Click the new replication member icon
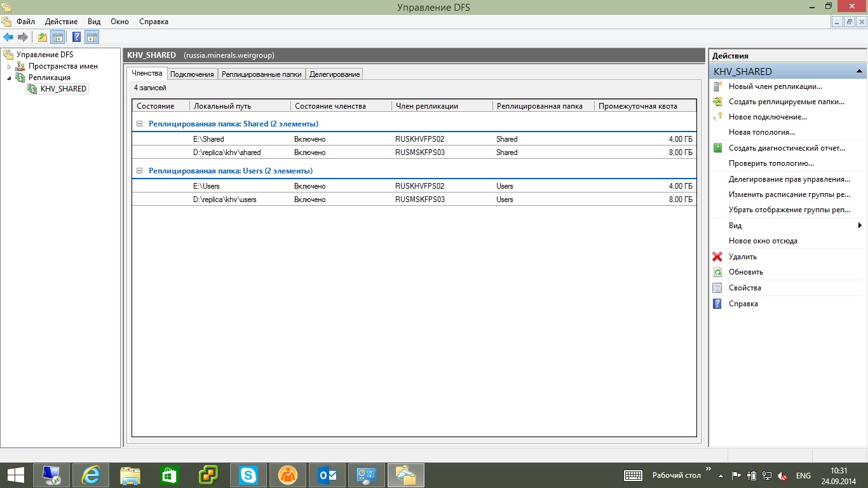Screen dimensions: 868x488 [717, 86]
